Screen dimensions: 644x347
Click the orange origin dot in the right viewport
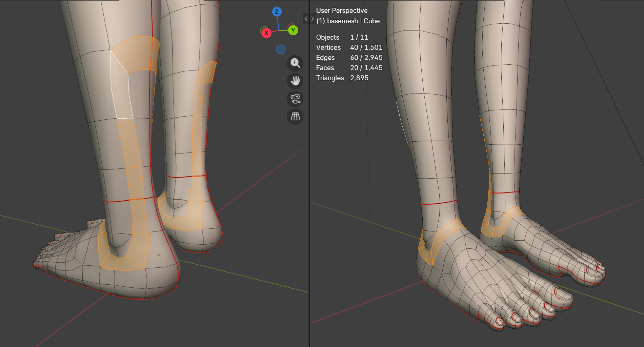tap(481, 260)
